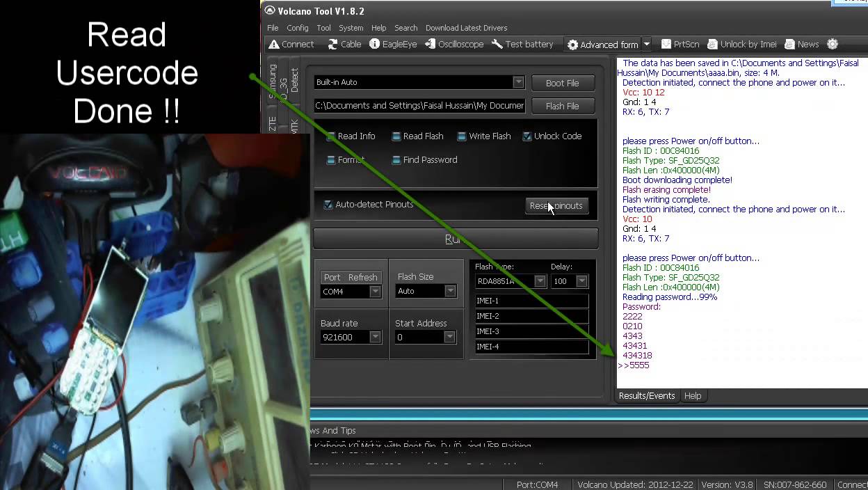Switch to the Results/Events tab
Screen dimensions: 868x490
[647, 395]
